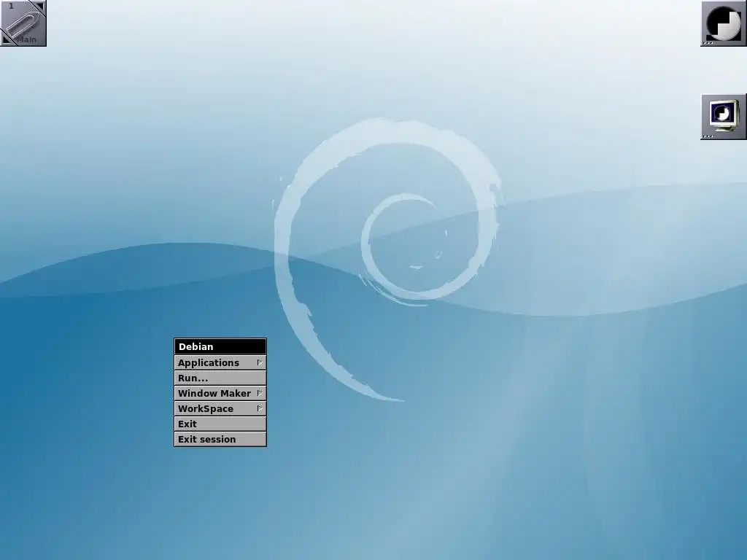
Task: Click the Debian menu title bar
Action: [x=220, y=346]
